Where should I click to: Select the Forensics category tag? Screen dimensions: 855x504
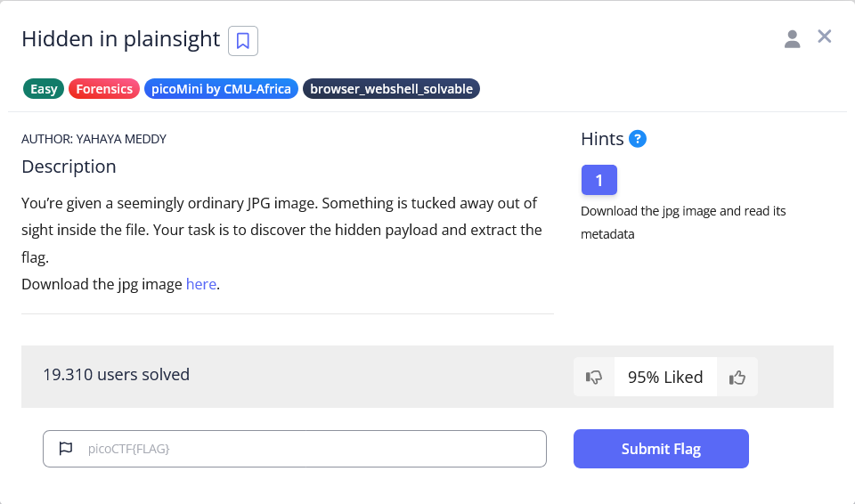(104, 89)
